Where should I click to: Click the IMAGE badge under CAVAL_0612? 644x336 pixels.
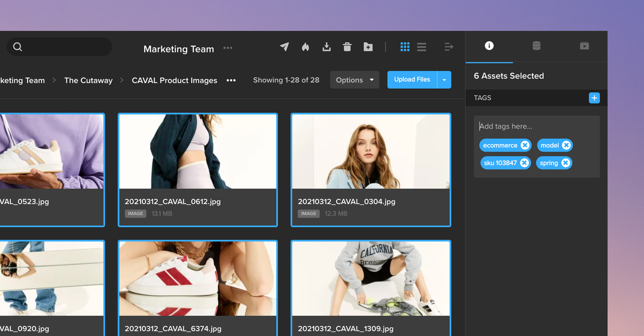pyautogui.click(x=135, y=214)
